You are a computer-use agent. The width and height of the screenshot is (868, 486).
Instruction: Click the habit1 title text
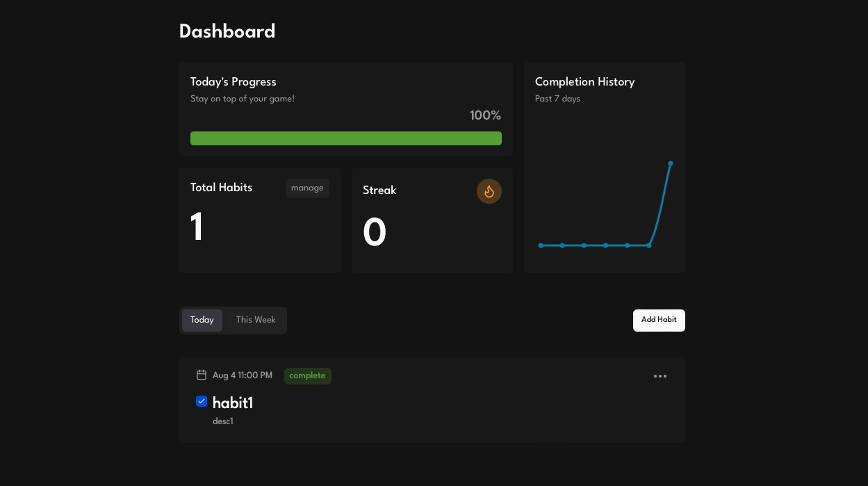(233, 403)
